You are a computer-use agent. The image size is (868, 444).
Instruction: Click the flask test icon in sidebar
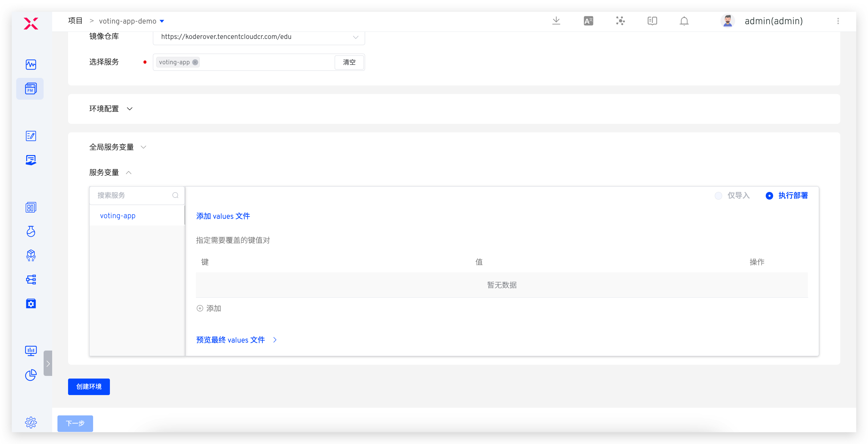[x=31, y=231]
